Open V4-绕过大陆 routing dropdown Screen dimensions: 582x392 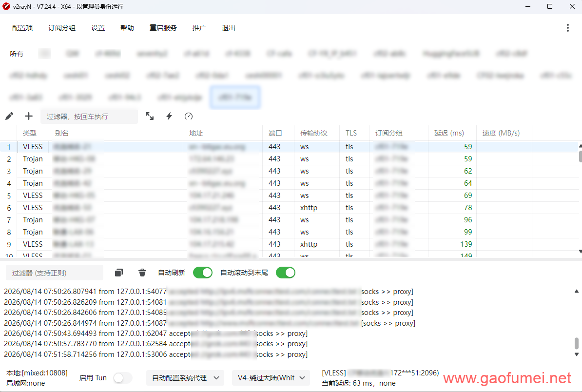[x=271, y=378]
